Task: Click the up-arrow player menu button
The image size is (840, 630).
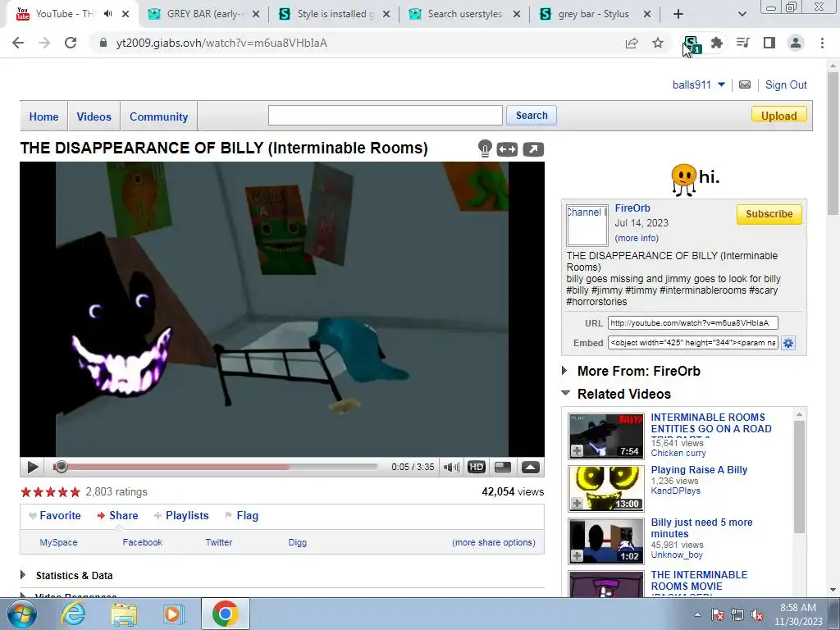Action: point(531,467)
